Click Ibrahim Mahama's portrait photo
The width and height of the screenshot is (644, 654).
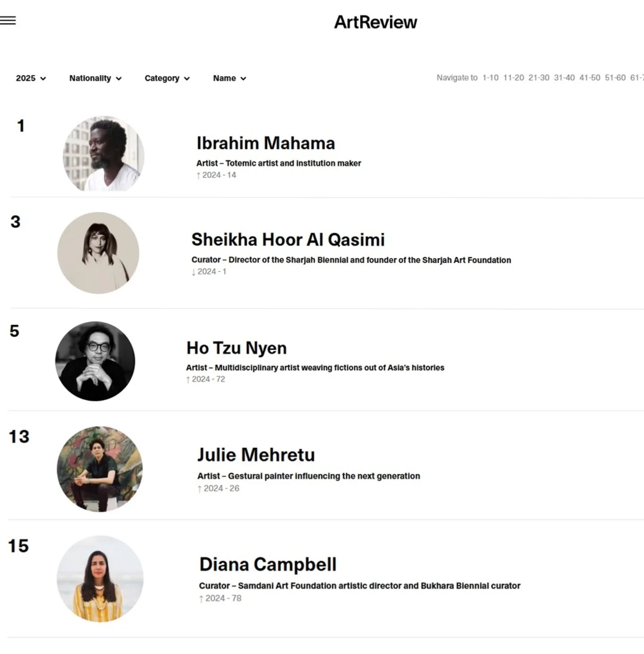coord(103,155)
